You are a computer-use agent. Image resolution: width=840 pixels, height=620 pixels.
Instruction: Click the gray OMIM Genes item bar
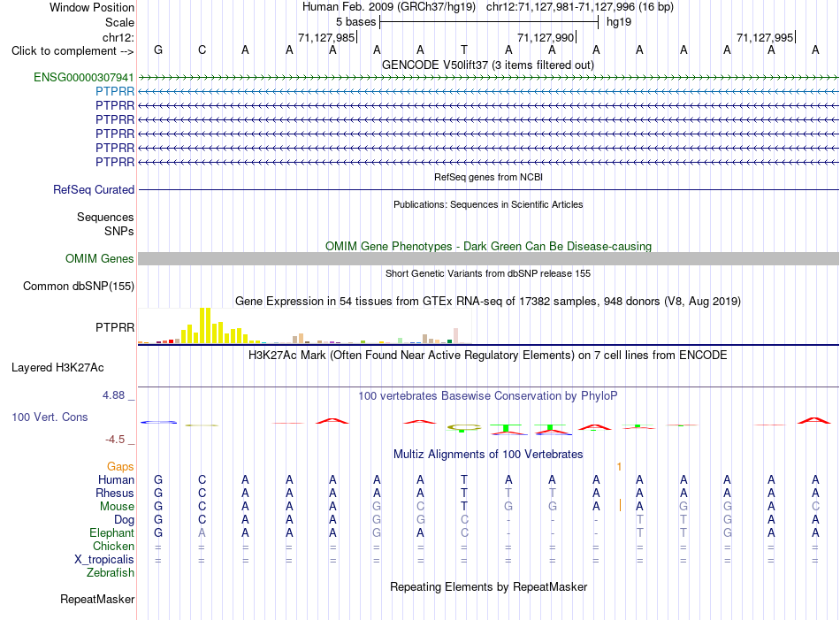click(488, 259)
